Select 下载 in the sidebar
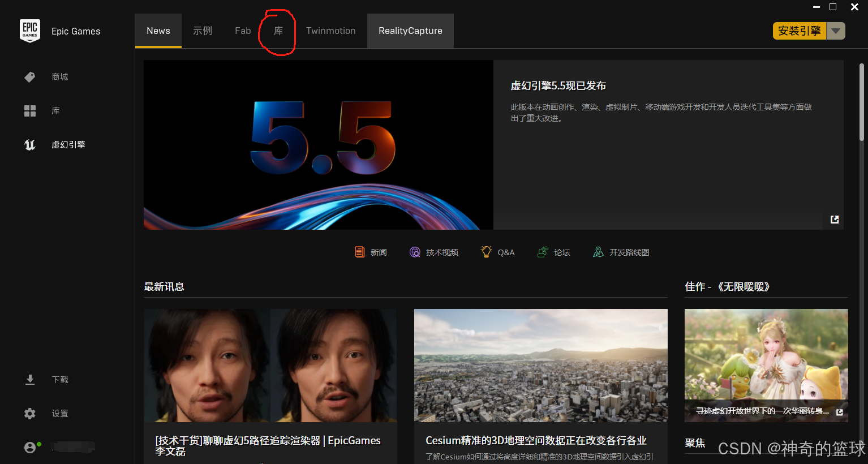Image resolution: width=868 pixels, height=464 pixels. pyautogui.click(x=60, y=380)
